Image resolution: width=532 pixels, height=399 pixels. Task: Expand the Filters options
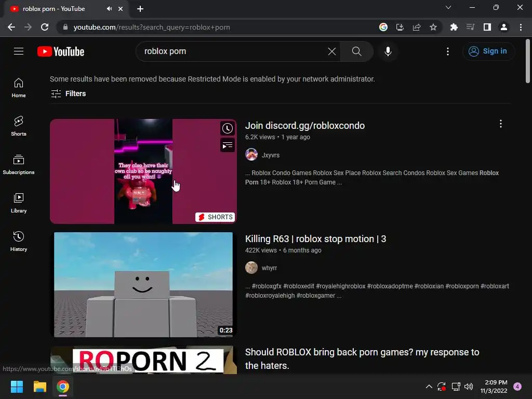(x=68, y=94)
